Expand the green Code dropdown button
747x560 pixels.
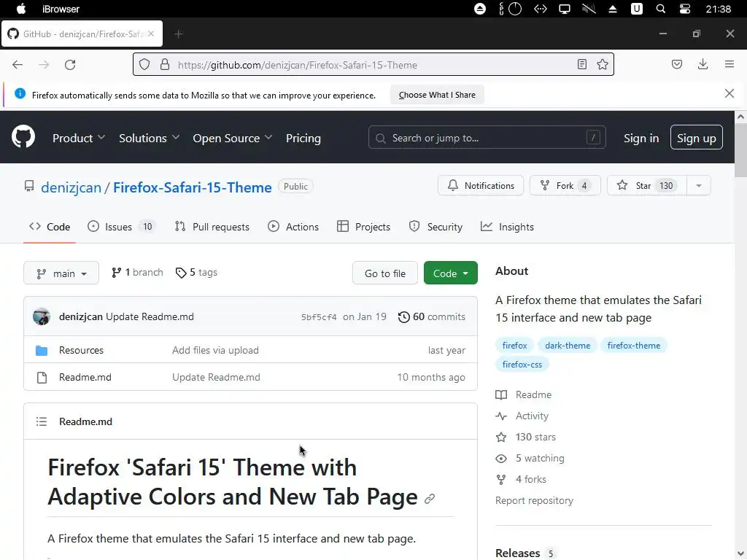(x=451, y=273)
